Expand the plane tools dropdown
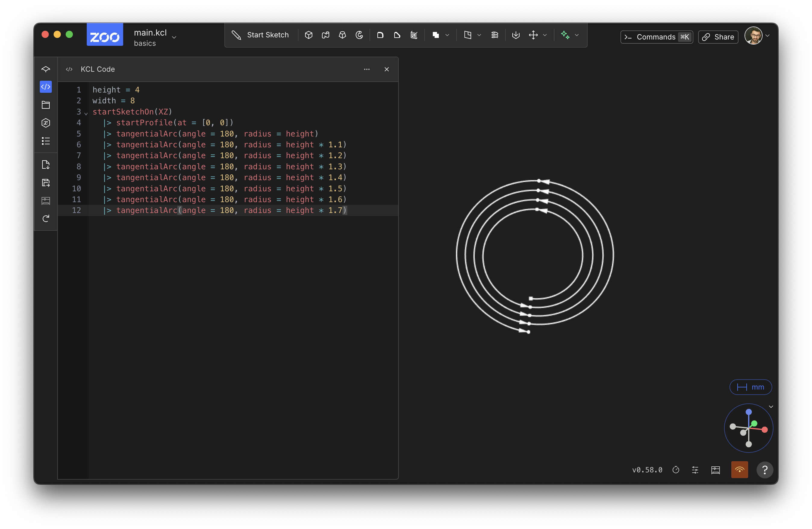Screen dimensions: 812x529 tap(479, 35)
